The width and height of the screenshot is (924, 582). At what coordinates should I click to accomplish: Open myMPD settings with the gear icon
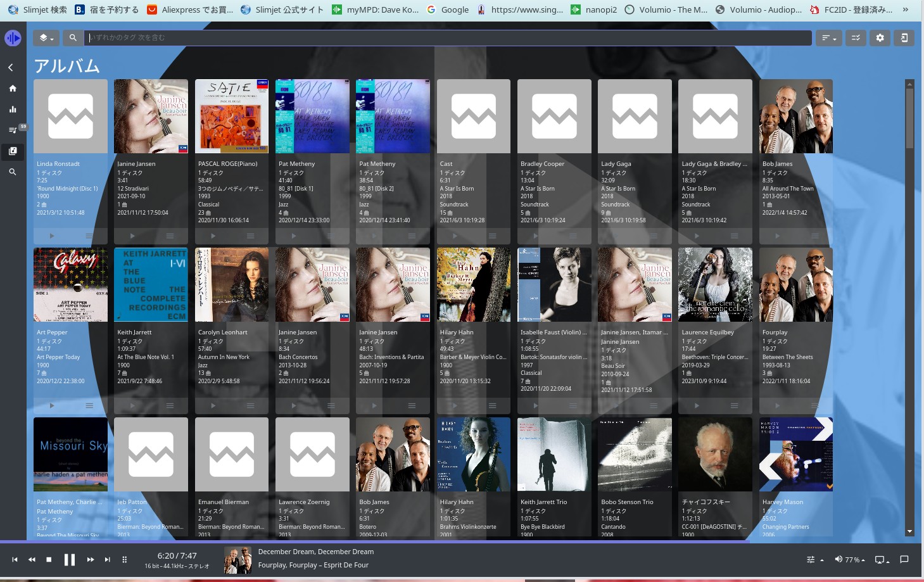pos(880,38)
